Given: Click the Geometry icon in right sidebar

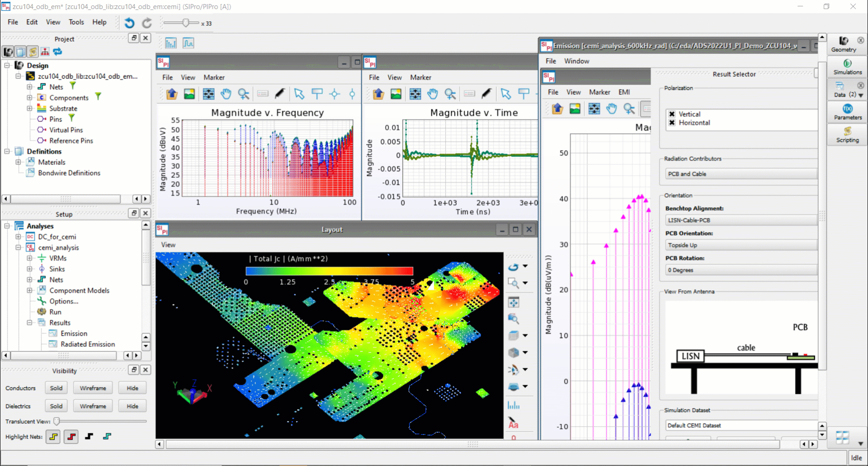Looking at the screenshot, I should click(x=844, y=43).
